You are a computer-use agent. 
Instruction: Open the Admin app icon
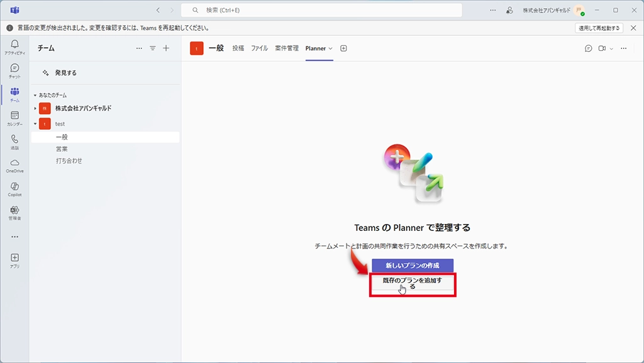[x=15, y=213]
